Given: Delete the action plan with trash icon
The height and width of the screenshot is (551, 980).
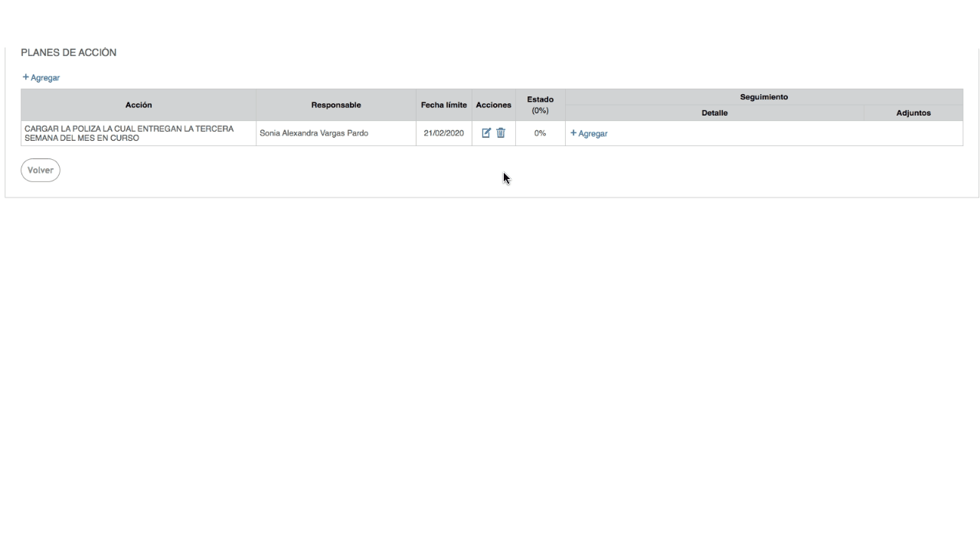Looking at the screenshot, I should [501, 133].
